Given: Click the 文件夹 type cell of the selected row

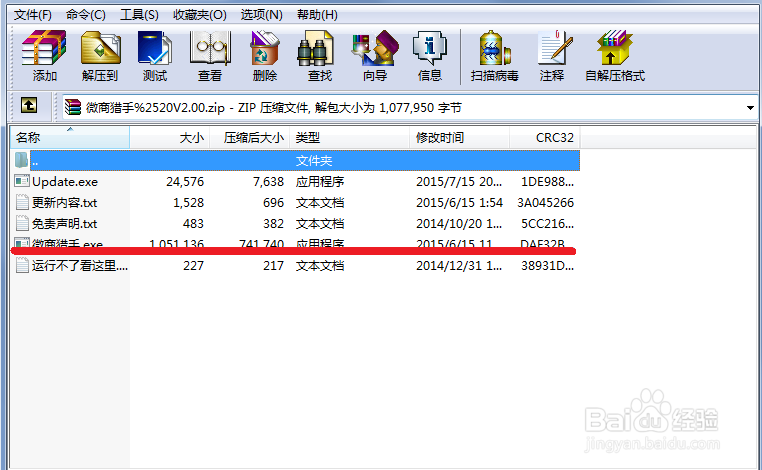Looking at the screenshot, I should [x=314, y=160].
